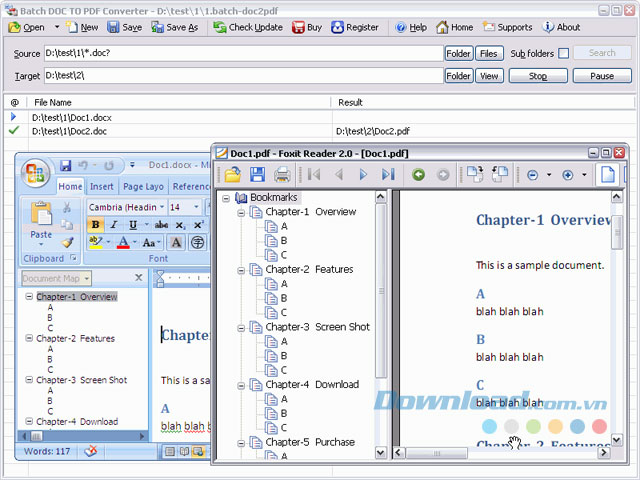Screen dimensions: 640x480
Task: Click the Check Update icon
Action: 220,27
